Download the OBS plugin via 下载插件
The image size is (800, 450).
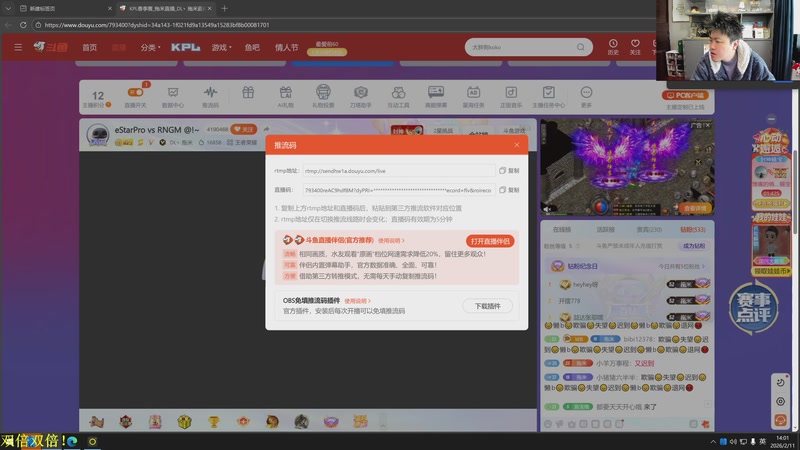(487, 306)
